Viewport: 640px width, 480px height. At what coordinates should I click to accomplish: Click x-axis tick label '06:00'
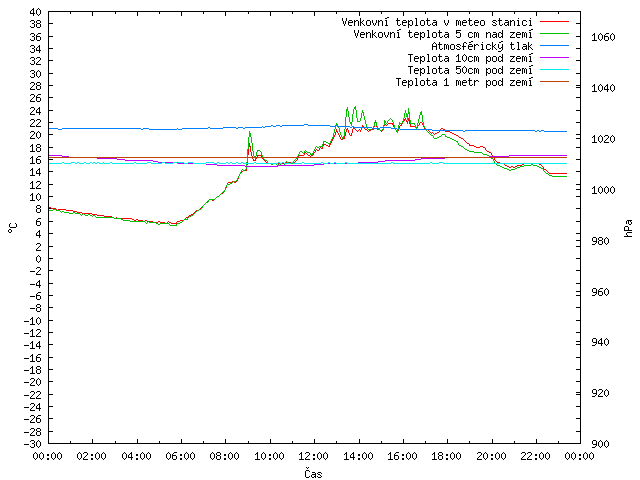180,456
